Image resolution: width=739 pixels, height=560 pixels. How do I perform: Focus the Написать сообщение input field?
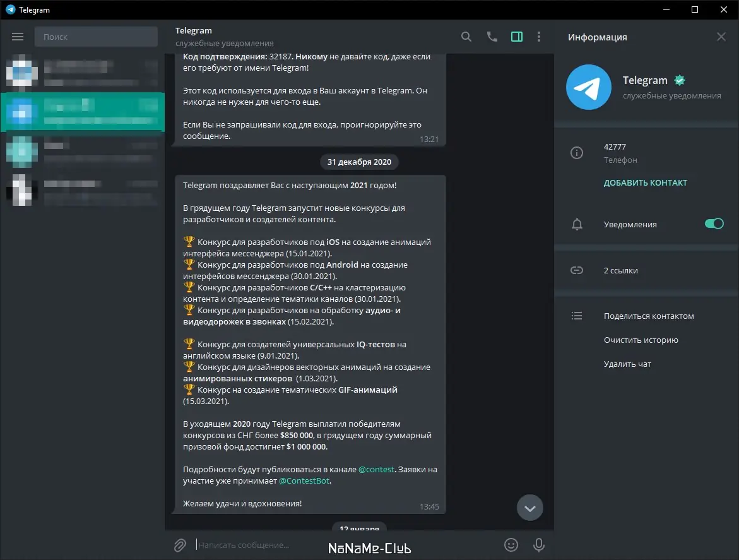(346, 545)
